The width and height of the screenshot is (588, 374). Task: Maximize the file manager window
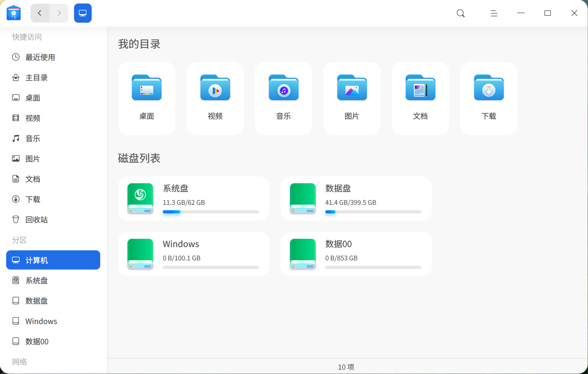coord(548,13)
